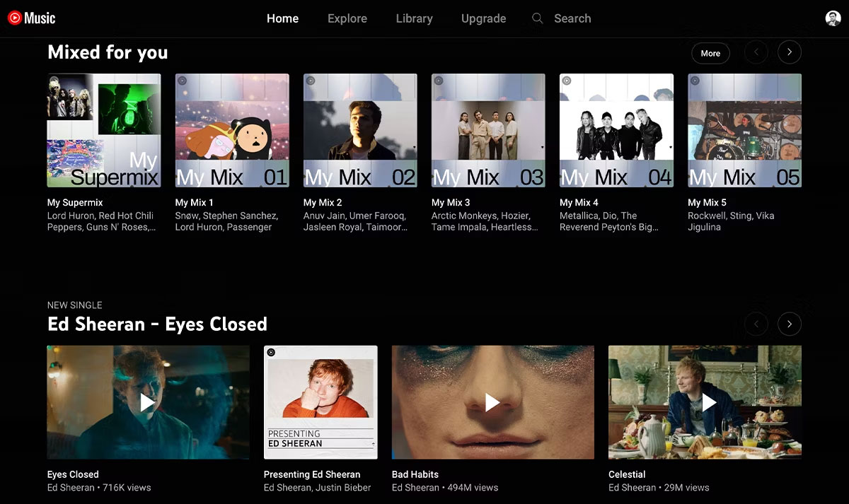The height and width of the screenshot is (504, 849).
Task: Open My Mix 02 cover
Action: click(360, 130)
